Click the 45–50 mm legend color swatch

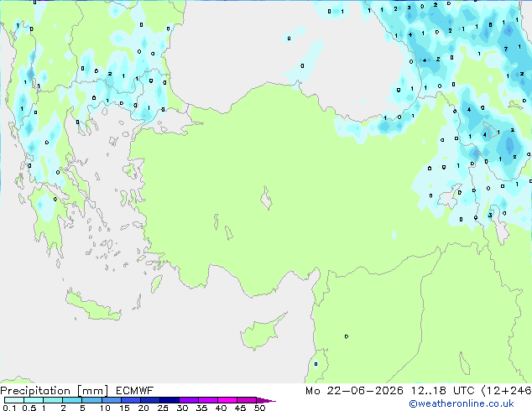point(247,400)
